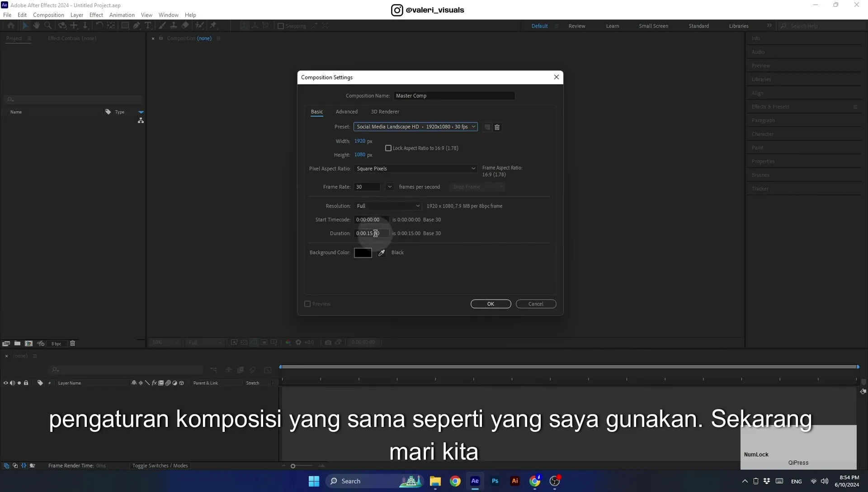Click OK to confirm composition settings
Screen dimensions: 868x492
pyautogui.click(x=491, y=304)
